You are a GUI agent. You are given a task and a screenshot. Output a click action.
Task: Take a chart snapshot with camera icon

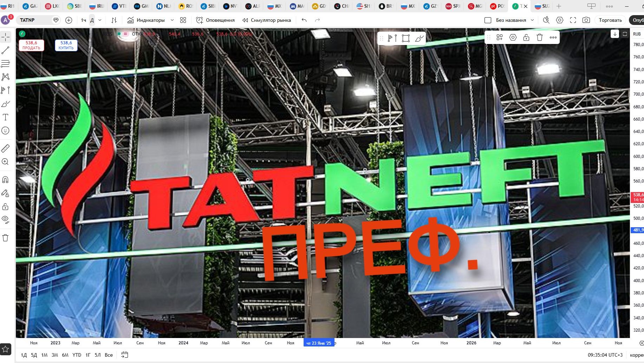pyautogui.click(x=586, y=20)
